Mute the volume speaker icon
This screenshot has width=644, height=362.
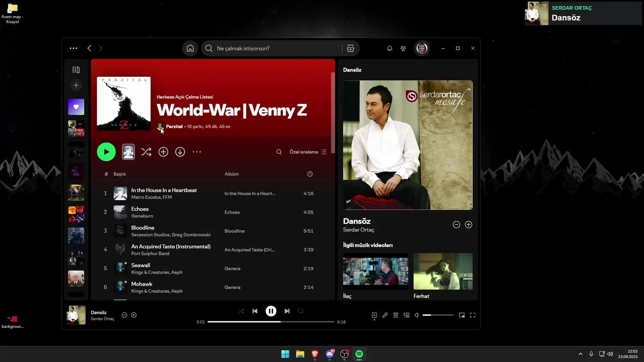pos(417,315)
